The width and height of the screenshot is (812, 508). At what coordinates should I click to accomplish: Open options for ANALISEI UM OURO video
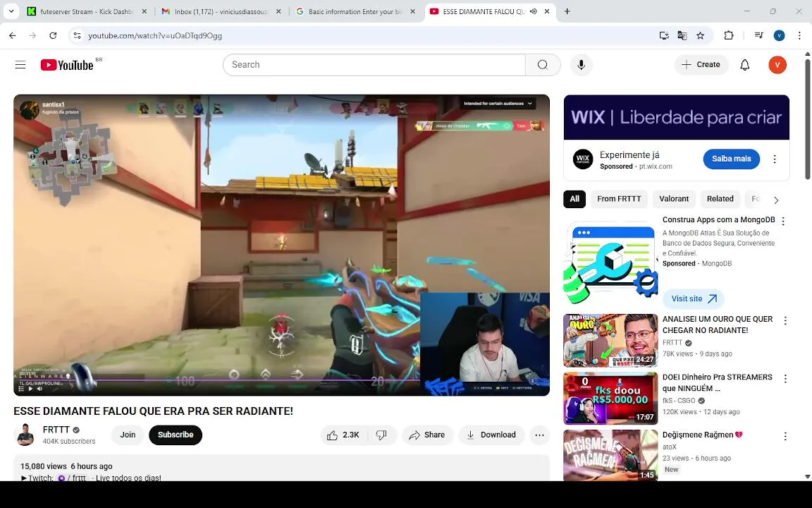click(x=785, y=320)
